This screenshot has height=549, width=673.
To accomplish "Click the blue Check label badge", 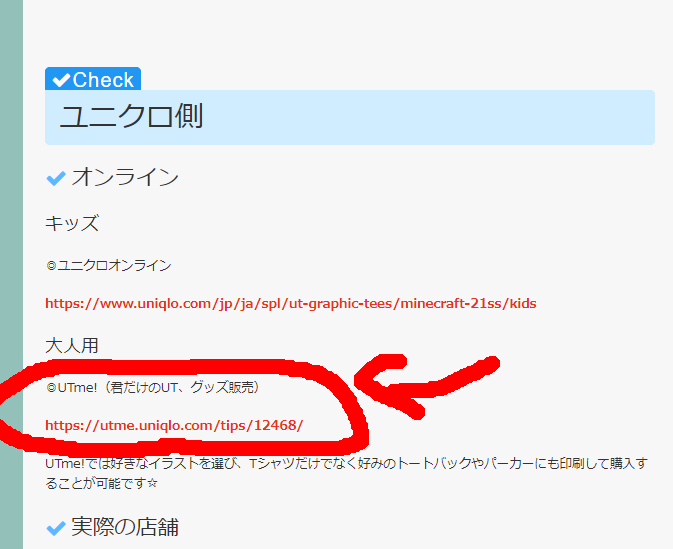I will (x=93, y=79).
